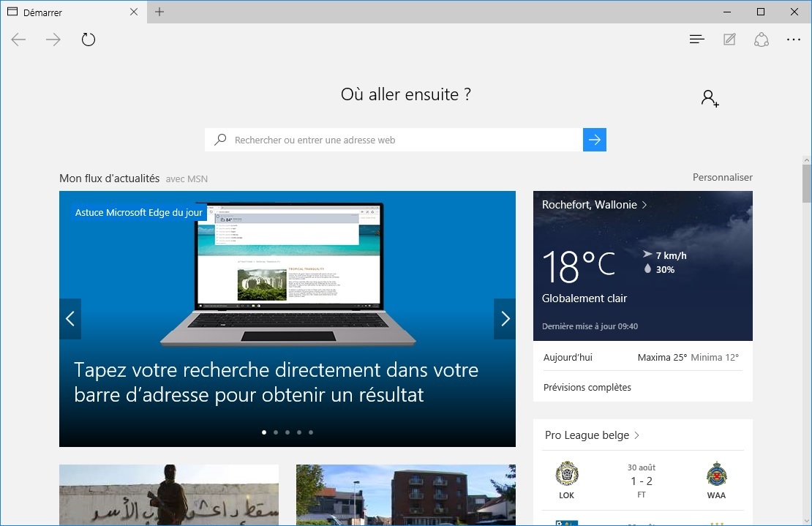Click Dernière mise à jour 09:40 text

click(x=590, y=326)
